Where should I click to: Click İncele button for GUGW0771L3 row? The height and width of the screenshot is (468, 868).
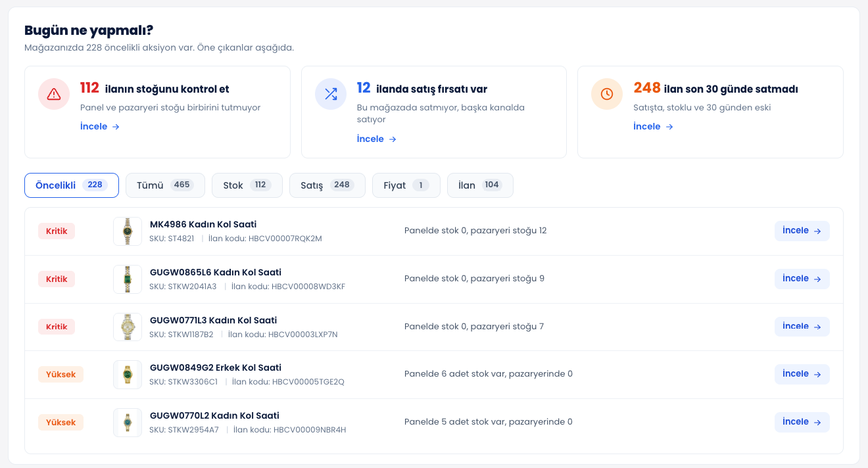pos(802,327)
